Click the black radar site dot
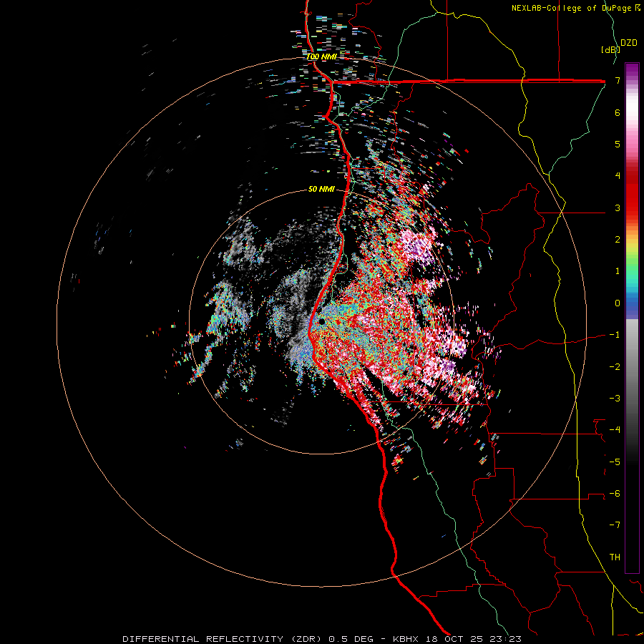 321,321
